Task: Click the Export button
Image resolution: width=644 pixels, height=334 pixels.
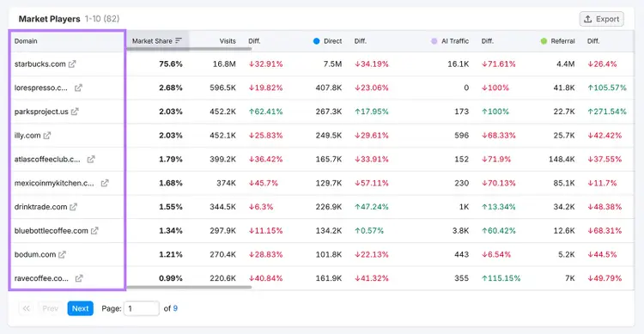Action: coord(602,19)
